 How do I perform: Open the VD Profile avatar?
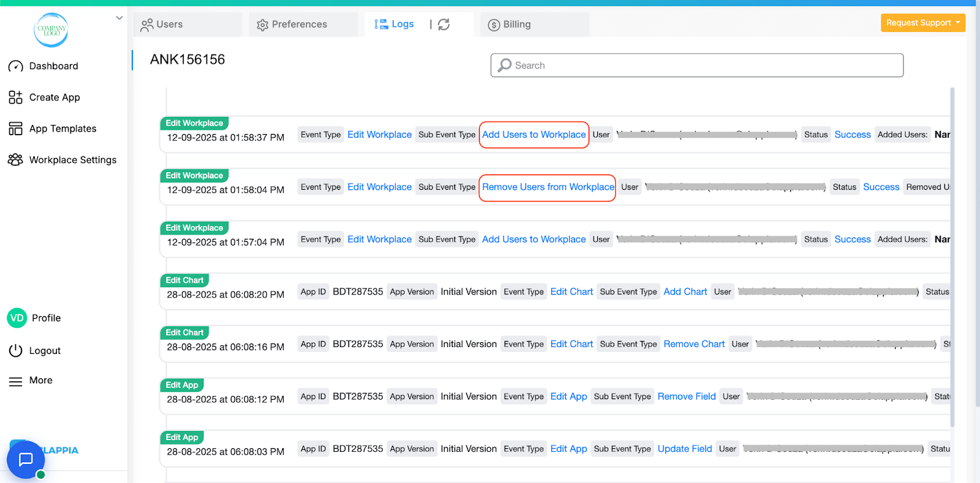[17, 318]
